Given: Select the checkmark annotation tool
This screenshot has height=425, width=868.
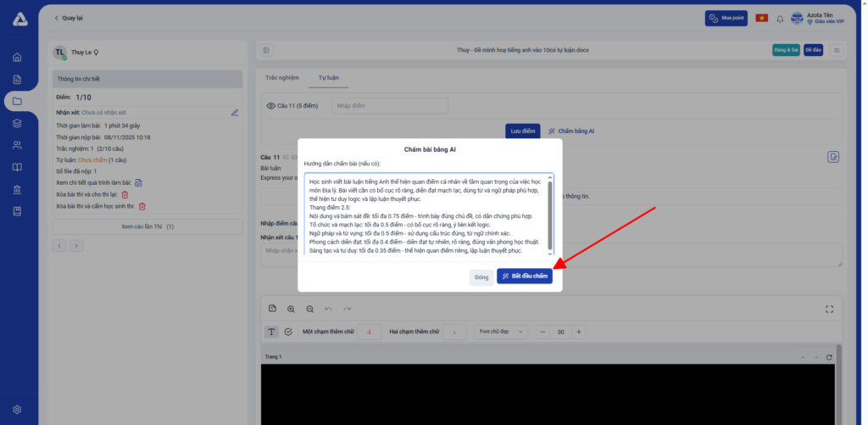Looking at the screenshot, I should tap(288, 331).
